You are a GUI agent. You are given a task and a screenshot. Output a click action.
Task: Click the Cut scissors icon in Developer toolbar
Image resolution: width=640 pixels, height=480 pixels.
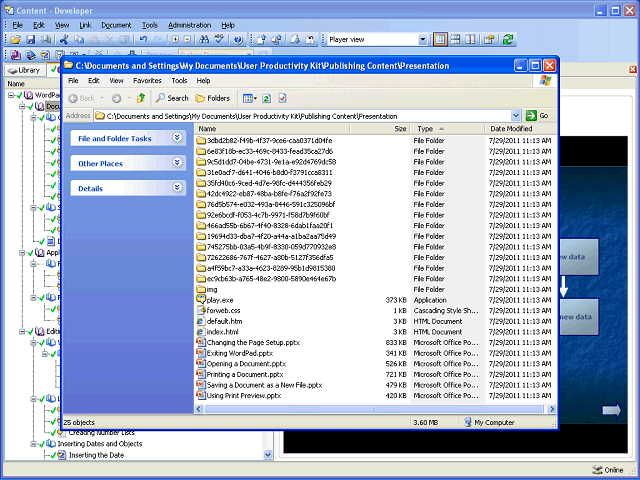tap(64, 40)
